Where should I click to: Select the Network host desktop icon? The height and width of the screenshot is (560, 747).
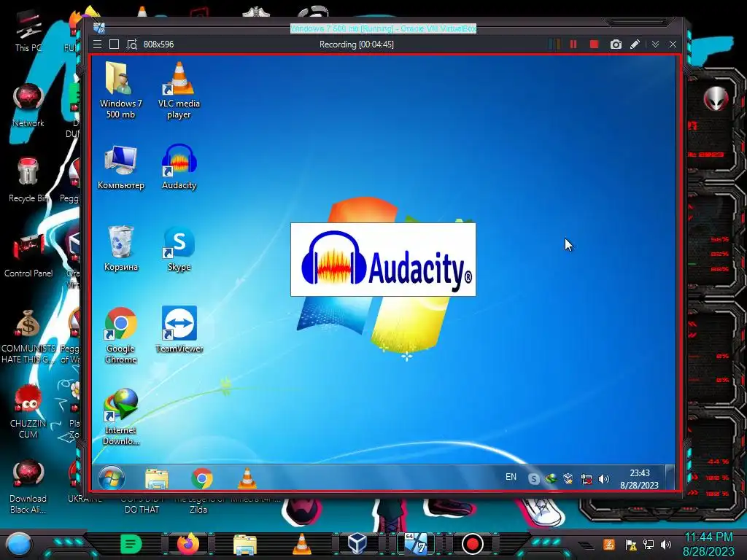(x=28, y=105)
